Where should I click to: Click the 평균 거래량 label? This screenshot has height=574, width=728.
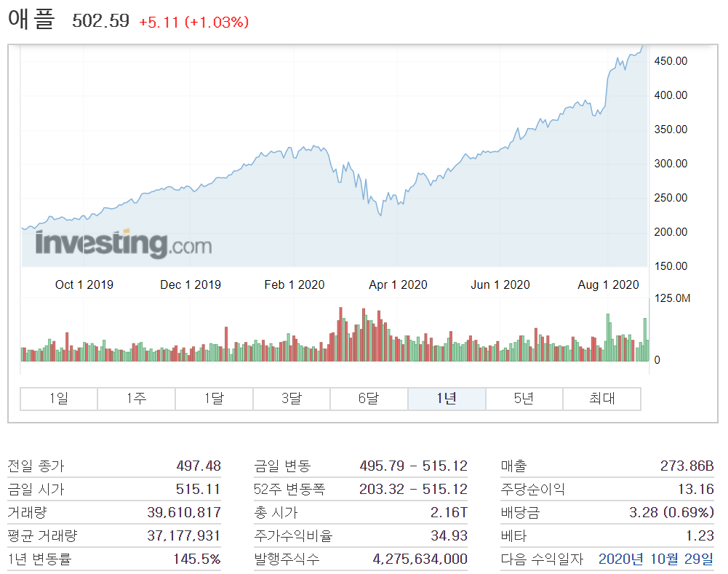pyautogui.click(x=42, y=535)
